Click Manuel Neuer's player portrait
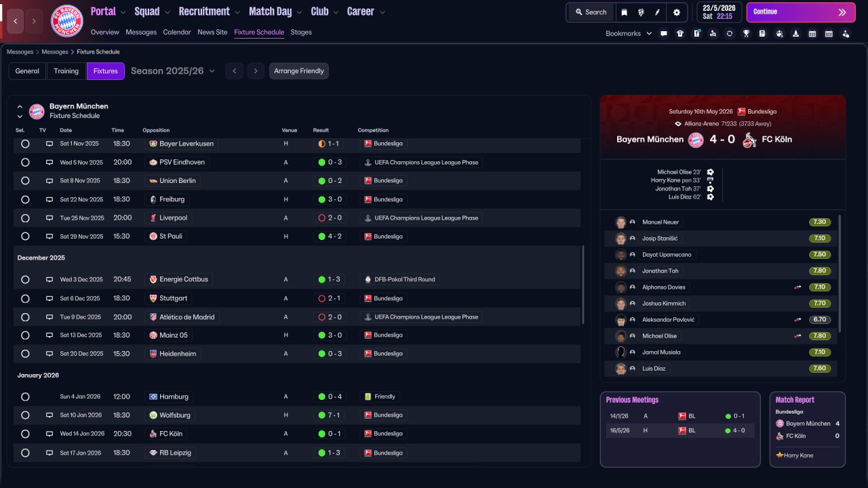The image size is (868, 488). 620,222
